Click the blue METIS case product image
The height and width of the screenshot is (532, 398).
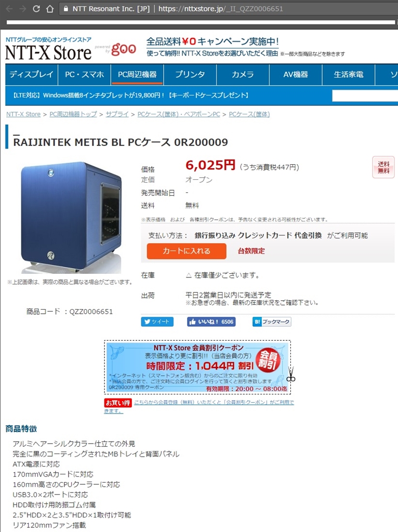coord(70,218)
